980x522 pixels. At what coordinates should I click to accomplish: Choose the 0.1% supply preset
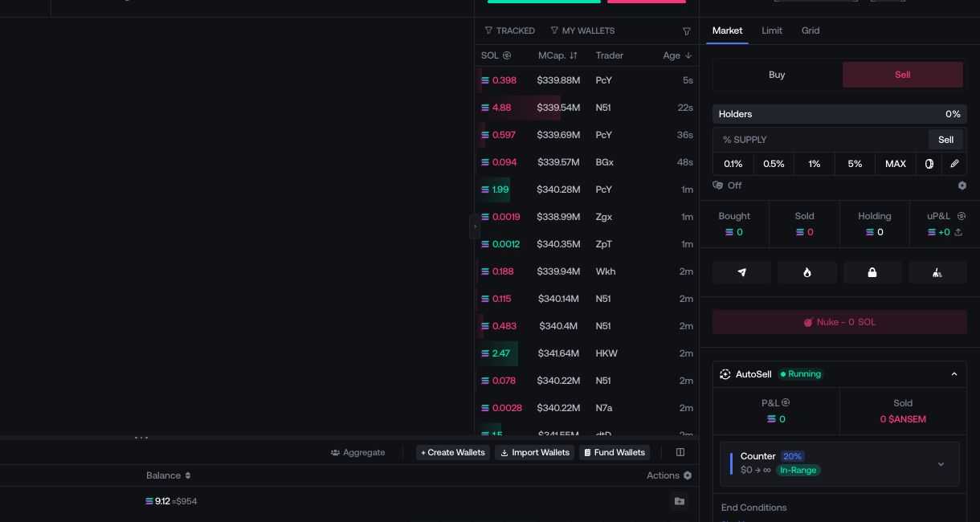coord(733,164)
